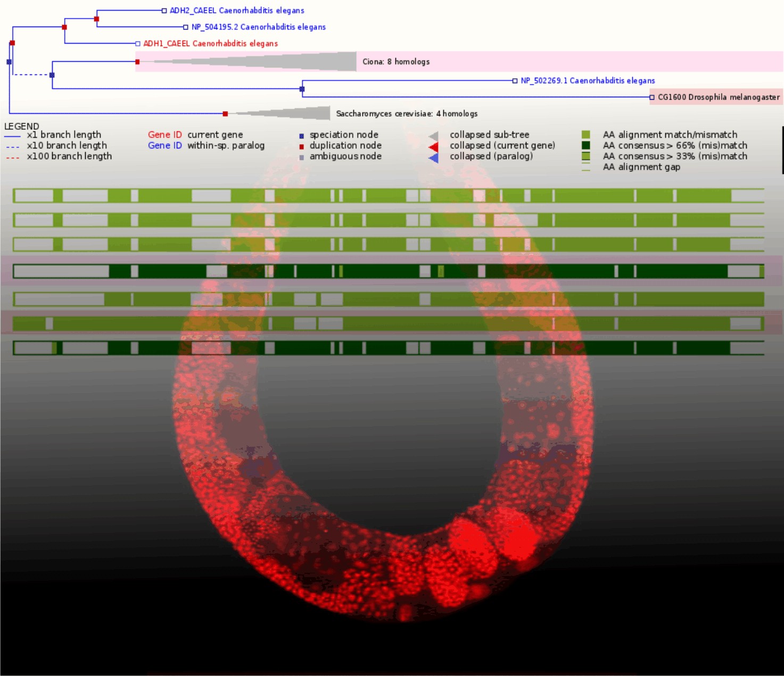Click the NP_504195.2 Caenorhabditis elegans label
This screenshot has width=784, height=676.
coord(258,27)
